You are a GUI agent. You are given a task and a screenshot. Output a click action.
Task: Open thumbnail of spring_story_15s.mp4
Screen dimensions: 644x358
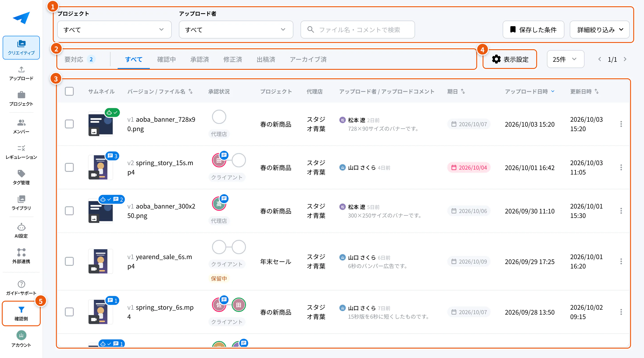[100, 167]
